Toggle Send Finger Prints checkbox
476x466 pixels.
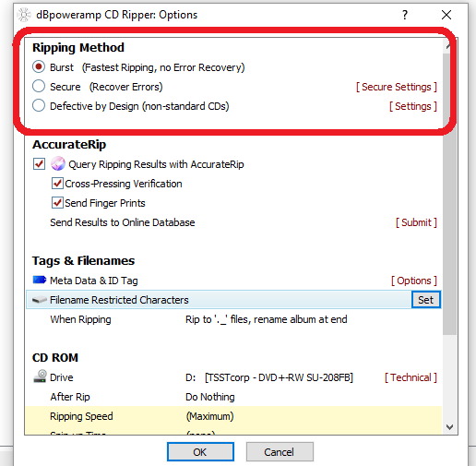(x=57, y=203)
